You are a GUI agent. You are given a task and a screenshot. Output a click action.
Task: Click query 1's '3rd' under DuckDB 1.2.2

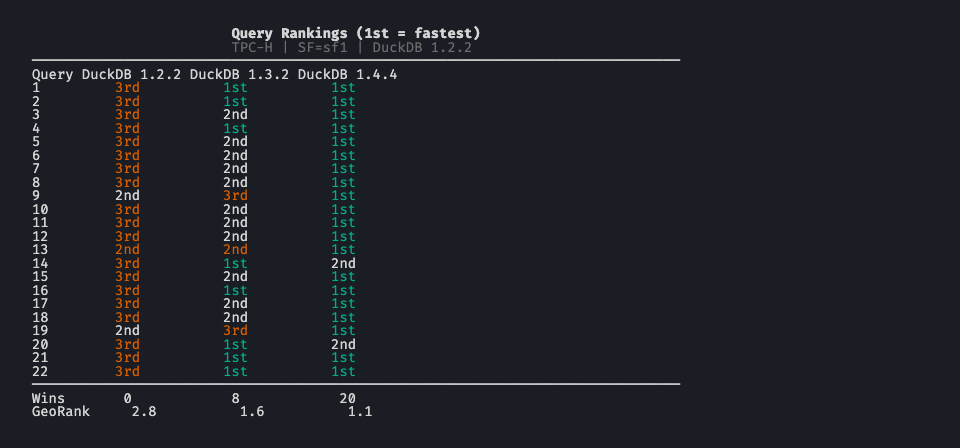[x=127, y=88]
